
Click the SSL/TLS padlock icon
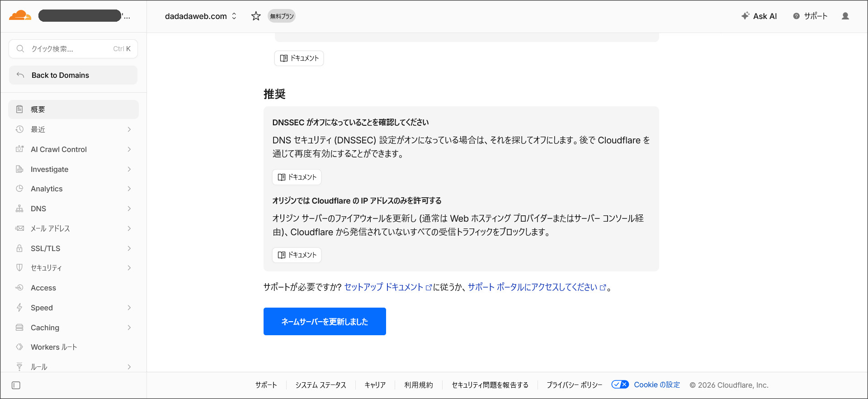click(19, 248)
